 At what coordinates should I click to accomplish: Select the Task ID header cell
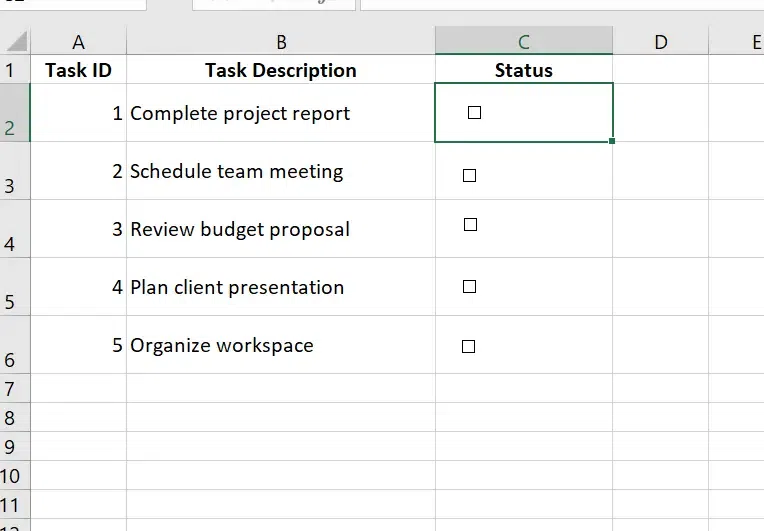tap(78, 70)
